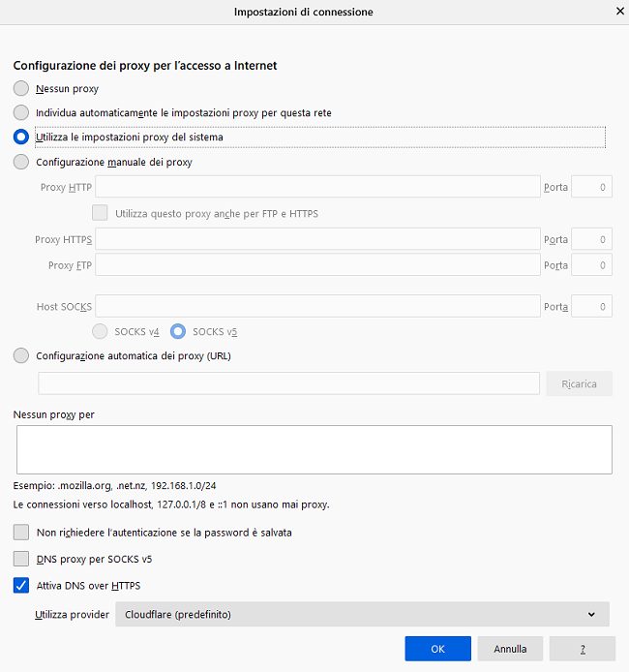Select Configurazione automatica dei proxy (URL)
Viewport: 629px width, 672px height.
(21, 355)
